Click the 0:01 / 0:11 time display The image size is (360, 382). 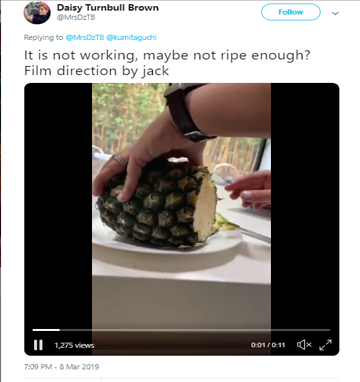click(x=268, y=345)
